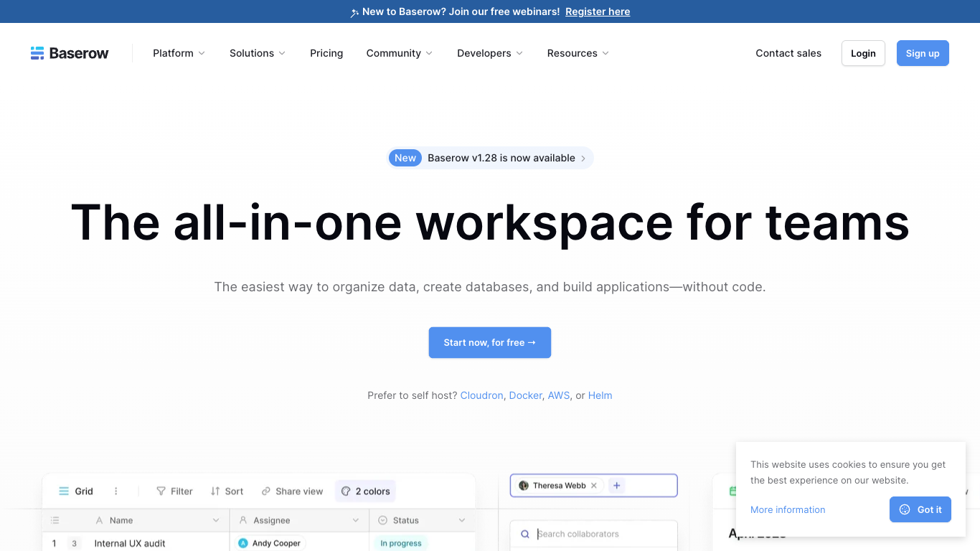Click the Baserow logo in the header
This screenshot has width=980, height=551.
tap(70, 53)
